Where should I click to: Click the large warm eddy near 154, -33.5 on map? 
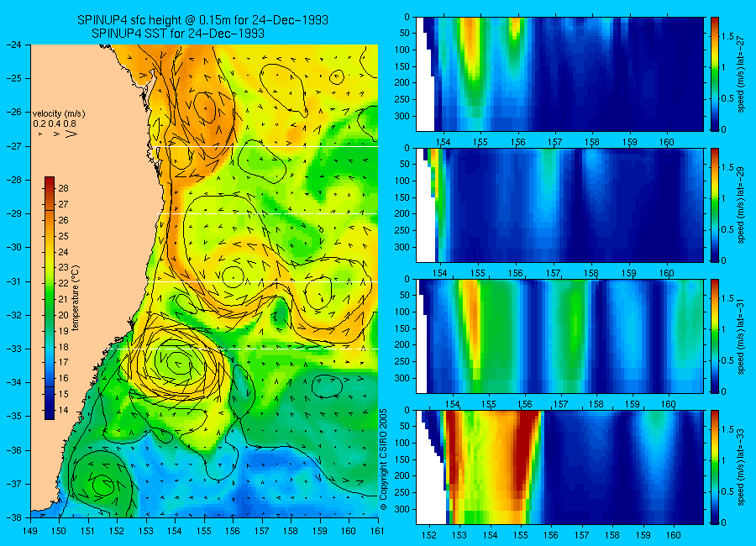pyautogui.click(x=177, y=362)
